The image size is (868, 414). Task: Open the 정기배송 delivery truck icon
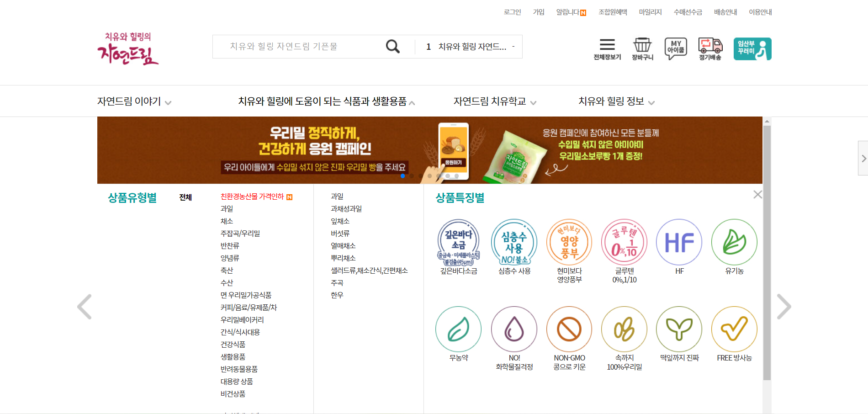[x=710, y=49]
